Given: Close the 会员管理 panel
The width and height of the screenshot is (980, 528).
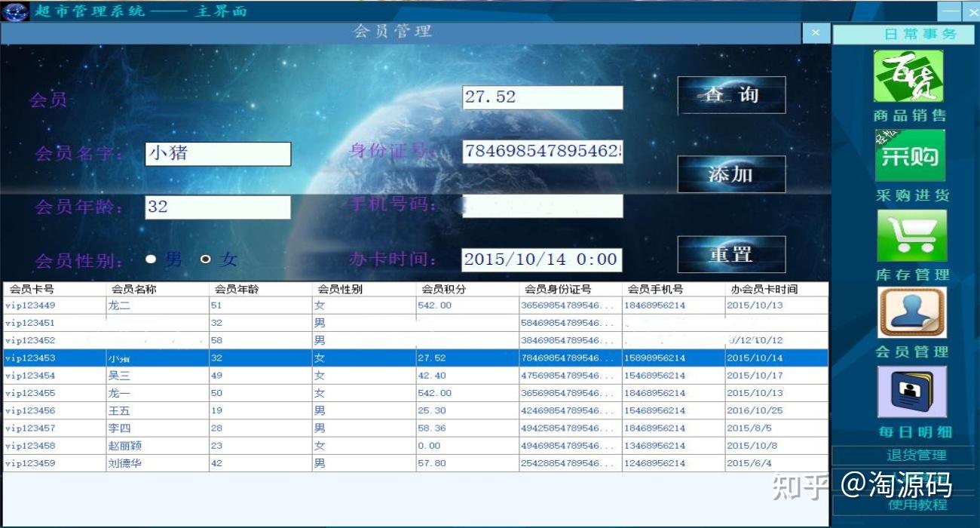Looking at the screenshot, I should point(815,33).
